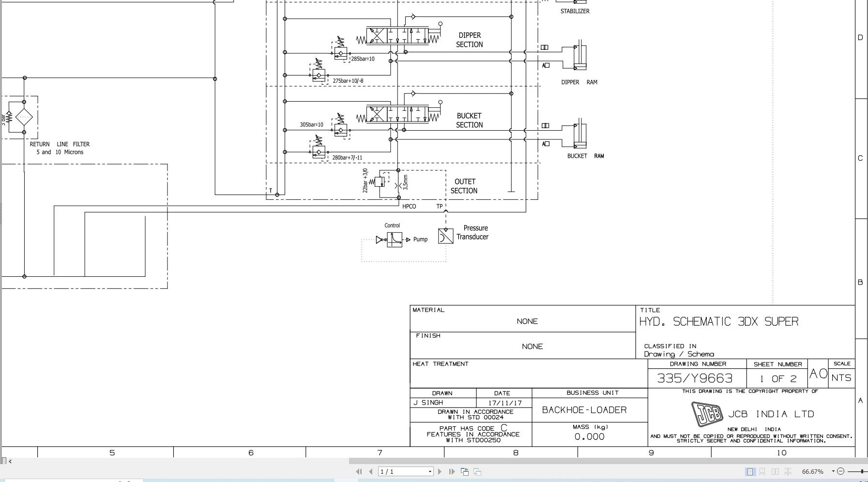868x482 pixels.
Task: Click the JCB logo in title block
Action: pyautogui.click(x=707, y=414)
